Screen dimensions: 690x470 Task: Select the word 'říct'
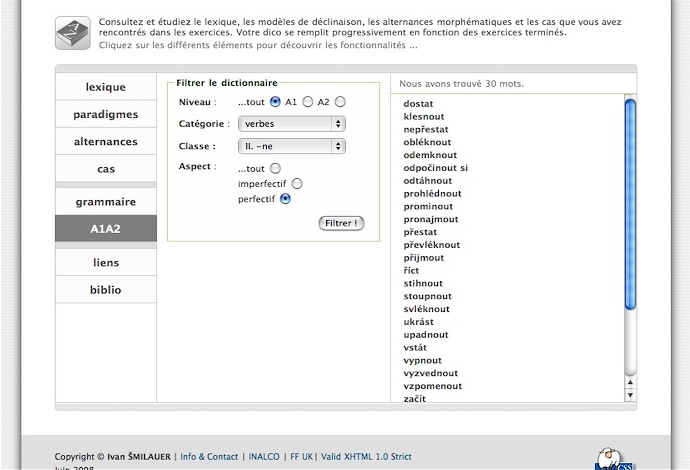[411, 271]
